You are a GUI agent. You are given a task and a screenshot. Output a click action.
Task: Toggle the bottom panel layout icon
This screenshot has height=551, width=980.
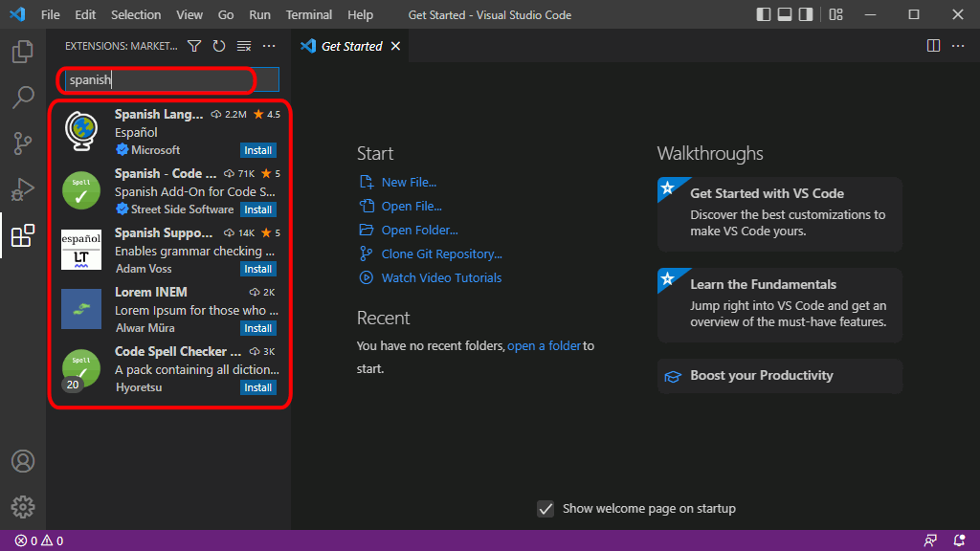tap(785, 14)
